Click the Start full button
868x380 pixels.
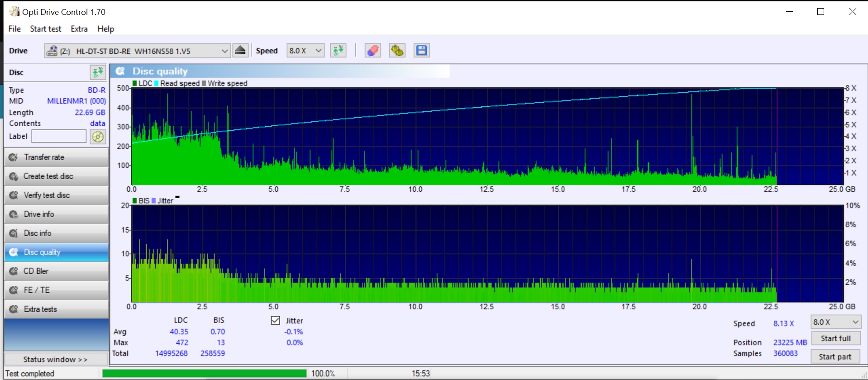coord(836,338)
